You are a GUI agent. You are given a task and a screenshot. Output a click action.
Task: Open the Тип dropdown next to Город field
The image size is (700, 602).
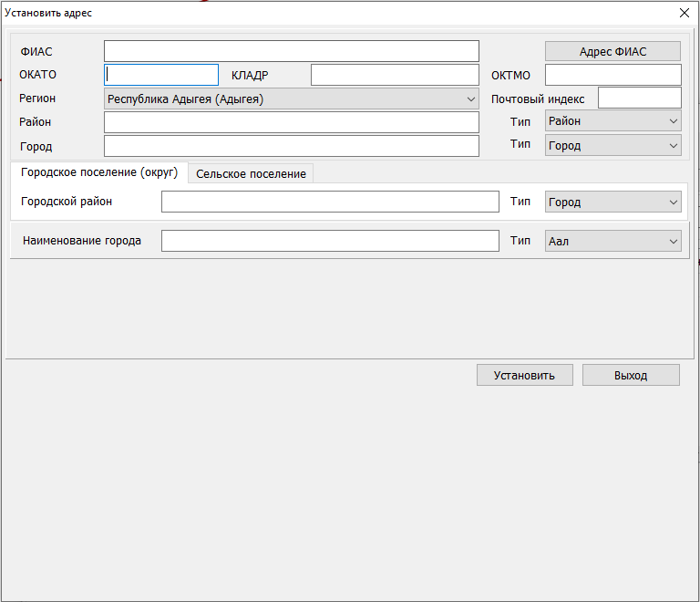tap(612, 145)
